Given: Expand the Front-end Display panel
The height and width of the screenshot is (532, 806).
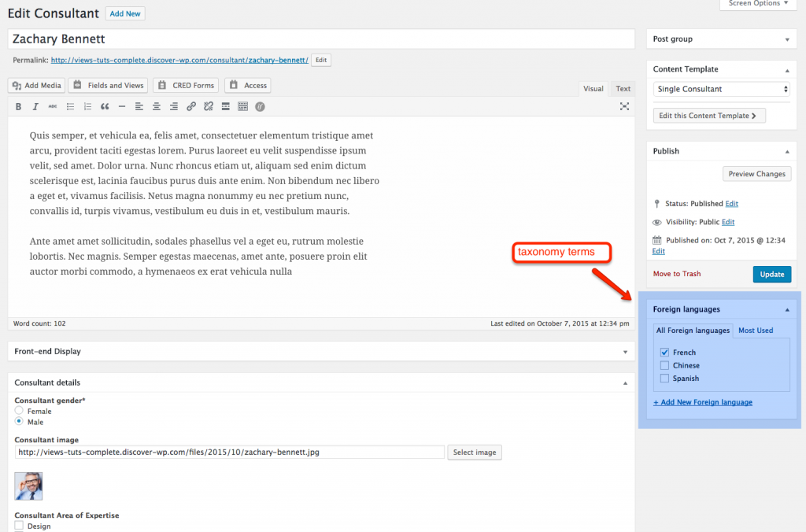Looking at the screenshot, I should pos(320,351).
